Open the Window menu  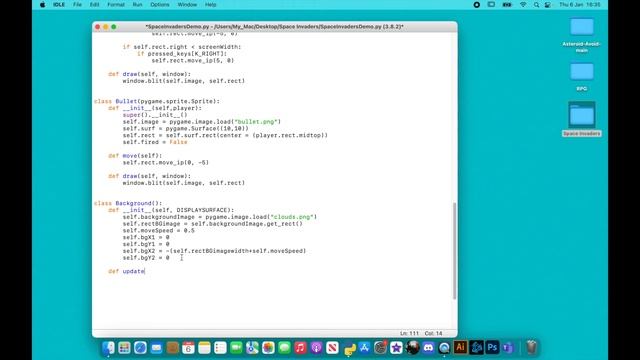tap(187, 5)
